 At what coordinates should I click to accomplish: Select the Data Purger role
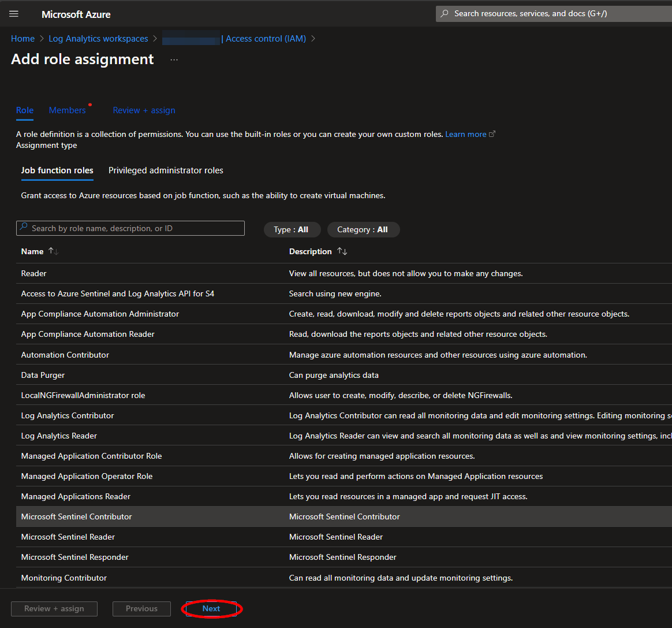[x=344, y=375]
